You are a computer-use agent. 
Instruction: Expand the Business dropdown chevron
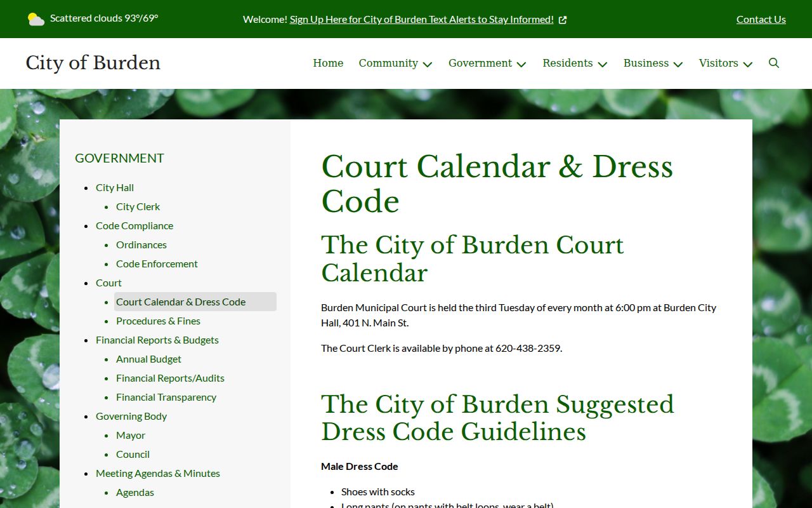(x=678, y=64)
